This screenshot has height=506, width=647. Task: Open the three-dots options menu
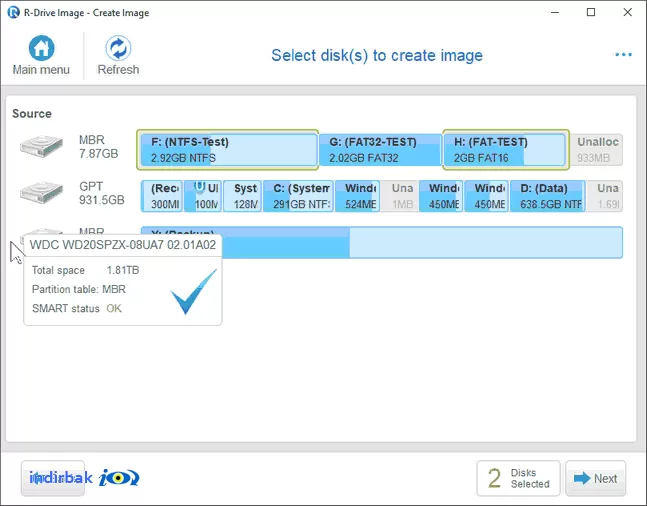coord(623,54)
